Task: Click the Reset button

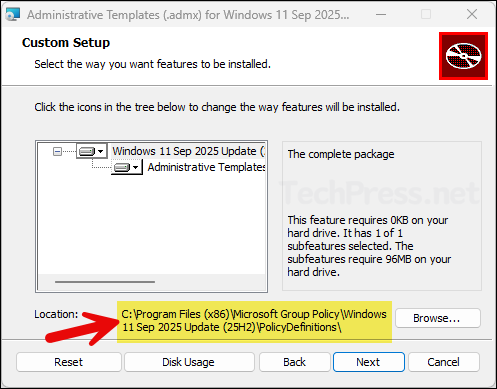Action: 69,362
